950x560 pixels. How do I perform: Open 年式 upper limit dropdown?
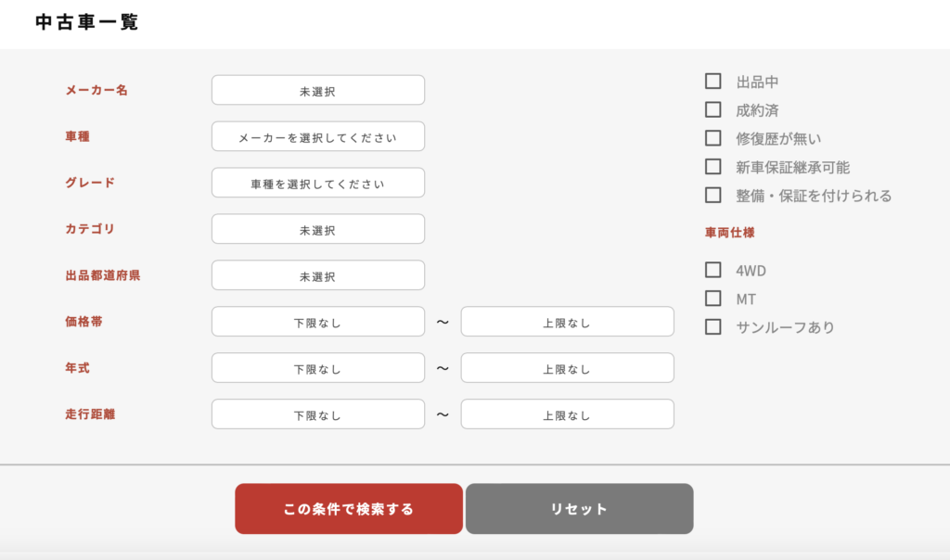pos(567,368)
